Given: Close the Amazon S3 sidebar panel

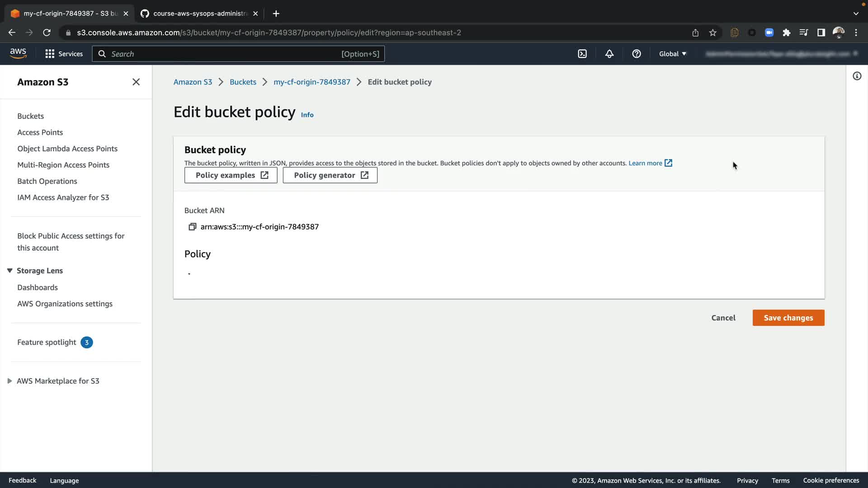Looking at the screenshot, I should click(136, 82).
